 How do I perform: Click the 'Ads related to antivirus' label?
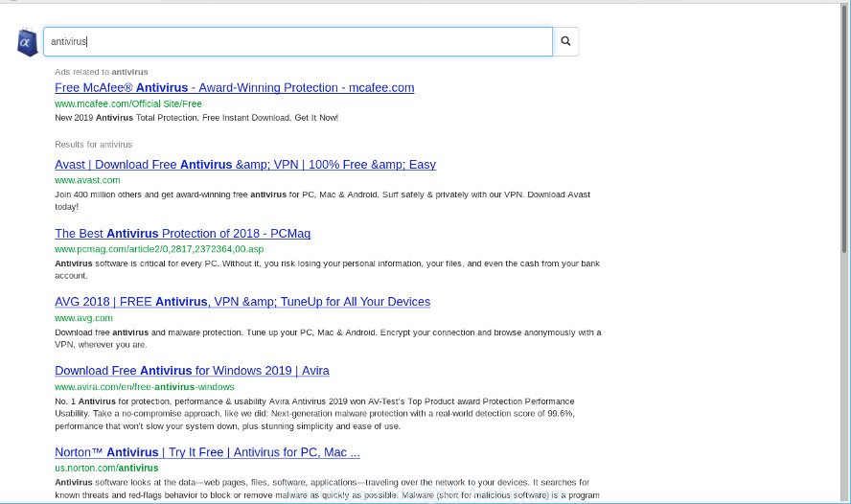102,72
